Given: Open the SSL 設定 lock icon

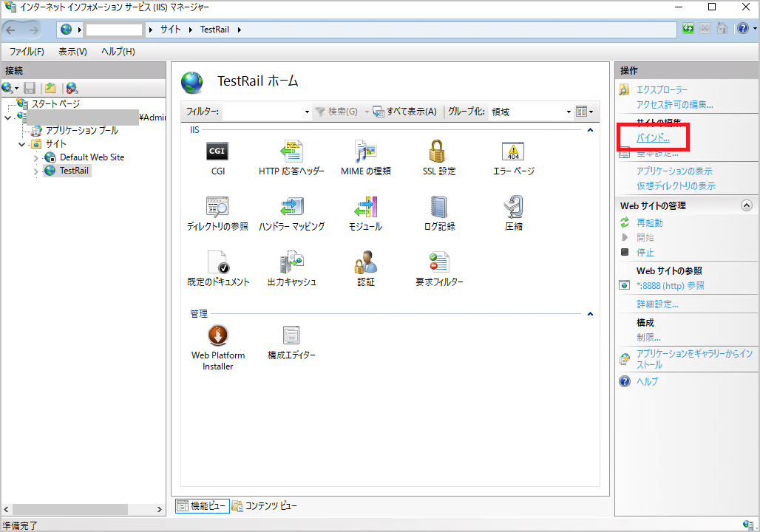Looking at the screenshot, I should coord(439,152).
